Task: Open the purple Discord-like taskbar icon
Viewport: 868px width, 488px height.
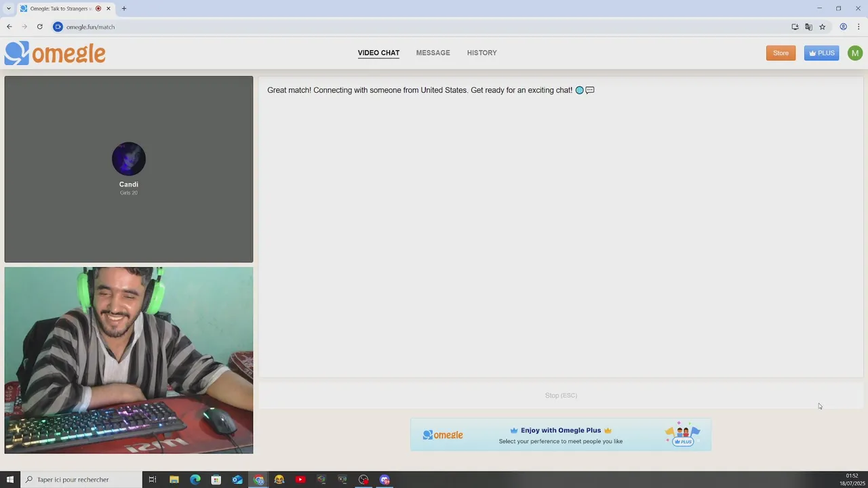Action: (384, 480)
